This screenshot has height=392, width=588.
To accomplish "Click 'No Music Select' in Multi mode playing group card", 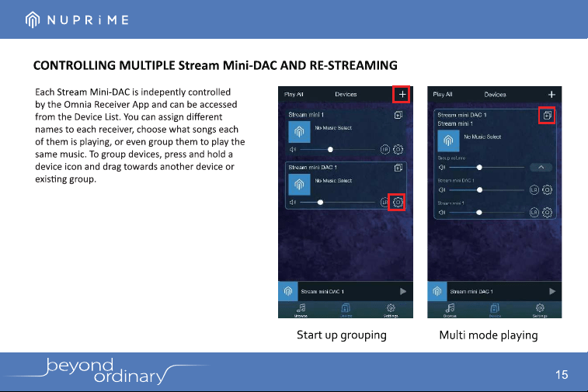I will coord(482,137).
